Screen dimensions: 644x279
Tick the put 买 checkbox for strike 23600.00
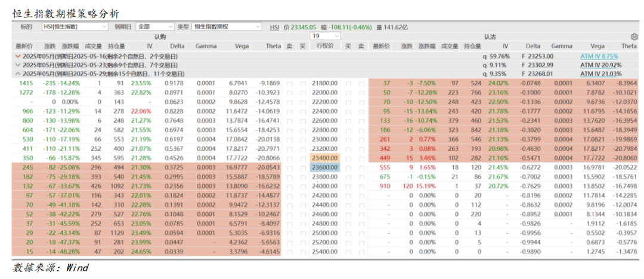click(348, 168)
